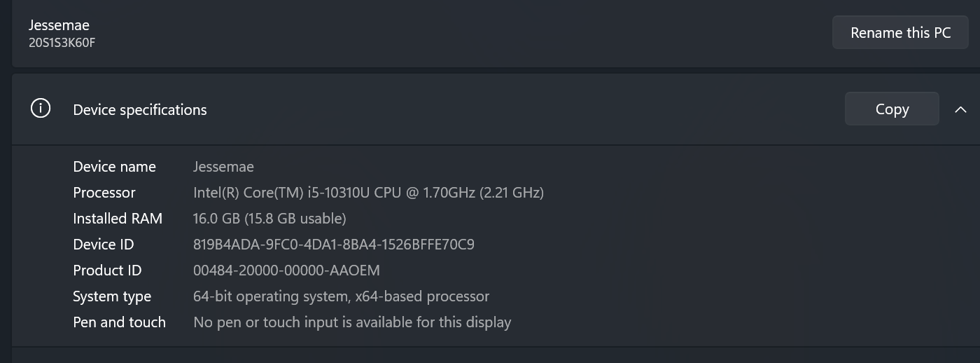Copy the device specifications
The height and width of the screenshot is (363, 980).
892,109
